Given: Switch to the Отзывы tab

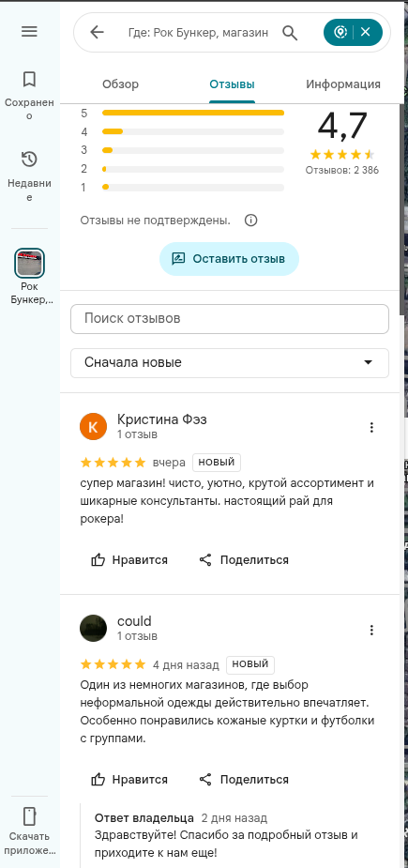Looking at the screenshot, I should coord(232,84).
